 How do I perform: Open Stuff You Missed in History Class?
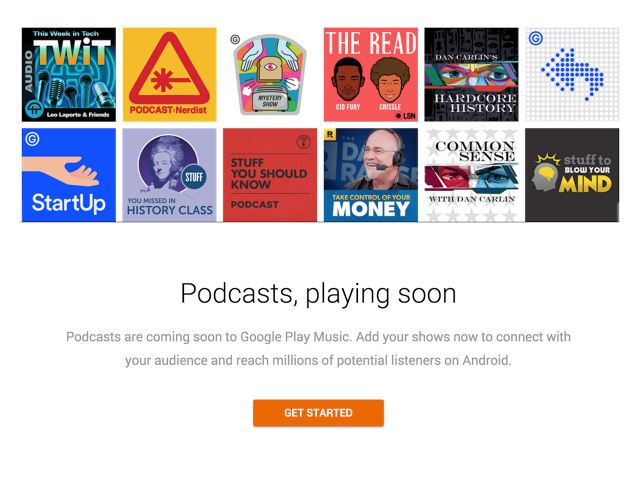point(169,175)
